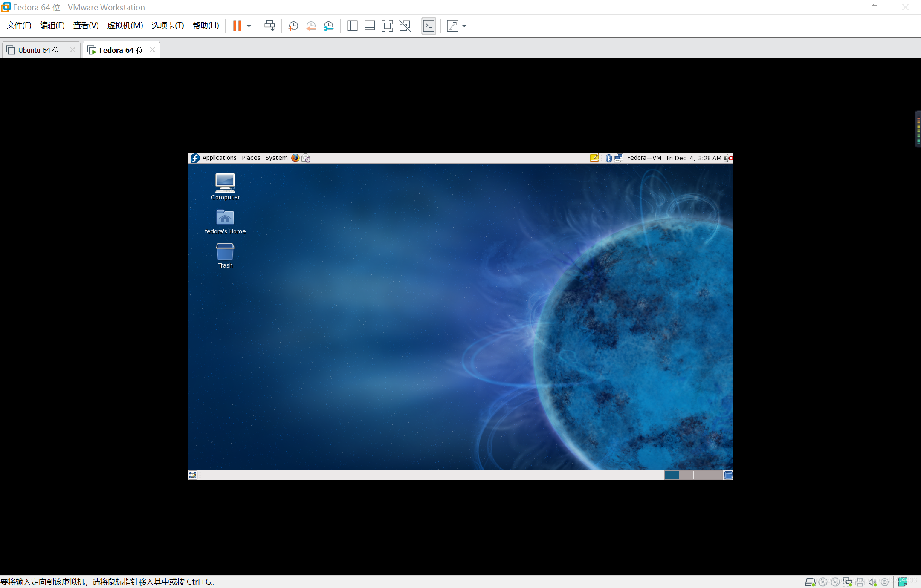Image resolution: width=921 pixels, height=588 pixels.
Task: Open the 虚拟机(M) menu
Action: click(x=125, y=26)
